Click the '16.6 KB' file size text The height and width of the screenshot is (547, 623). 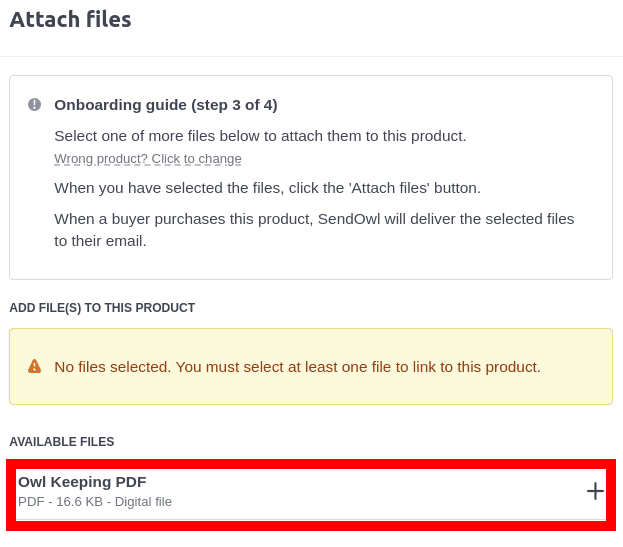79,501
